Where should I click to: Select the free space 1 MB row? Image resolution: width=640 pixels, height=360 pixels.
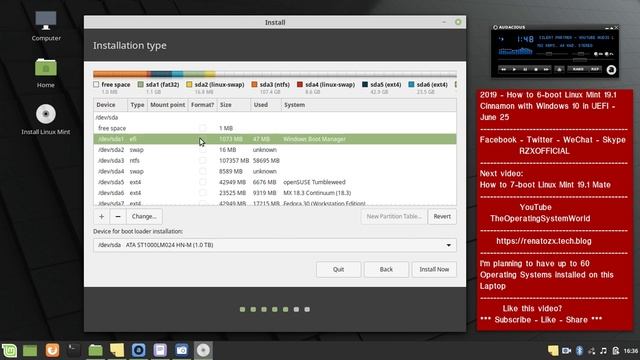pos(275,128)
